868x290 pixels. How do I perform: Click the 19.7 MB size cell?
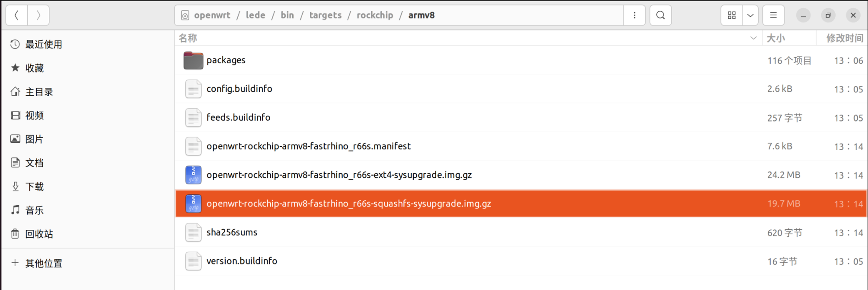point(784,203)
